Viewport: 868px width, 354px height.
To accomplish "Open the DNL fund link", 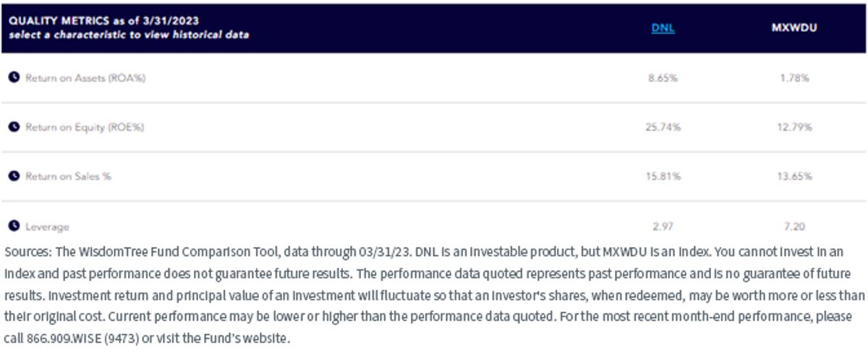I will click(663, 30).
